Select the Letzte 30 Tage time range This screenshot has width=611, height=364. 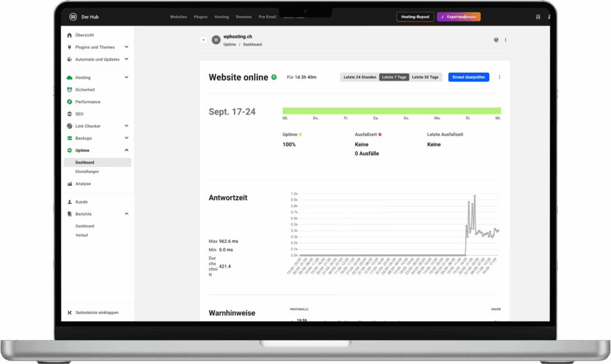[x=425, y=77]
